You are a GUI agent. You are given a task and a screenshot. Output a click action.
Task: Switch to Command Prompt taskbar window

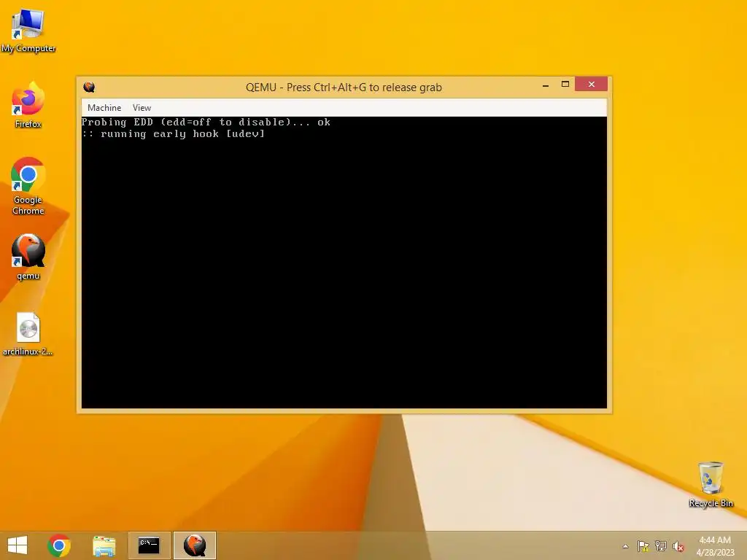point(149,545)
